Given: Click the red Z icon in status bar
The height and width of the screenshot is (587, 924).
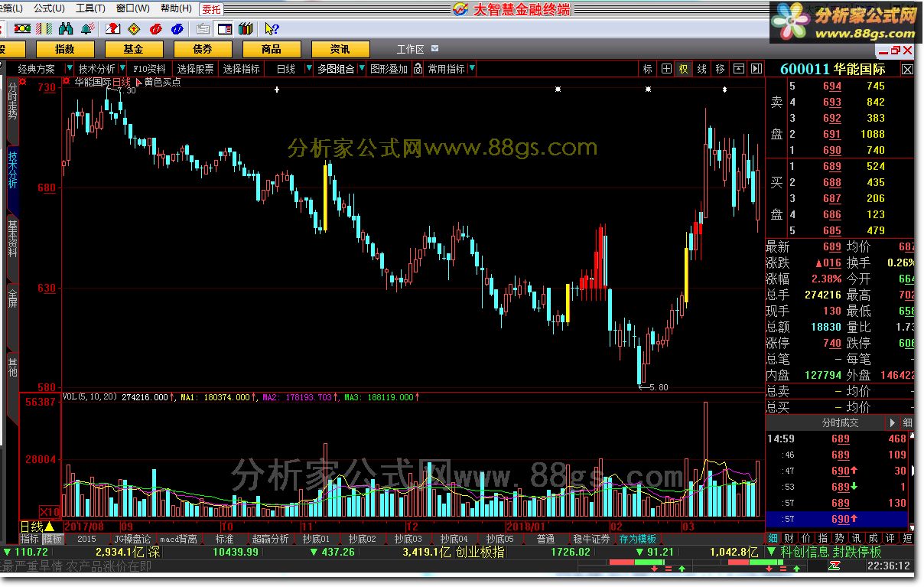Looking at the screenshot, I should (835, 566).
